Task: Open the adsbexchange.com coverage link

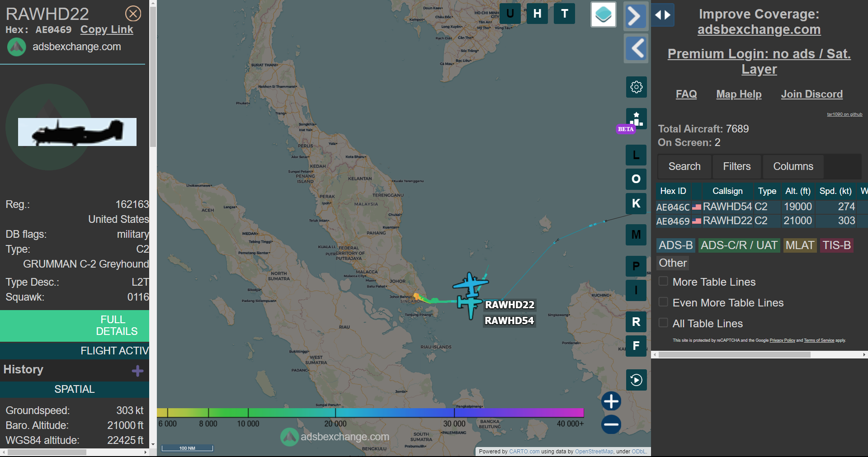Action: [x=759, y=29]
